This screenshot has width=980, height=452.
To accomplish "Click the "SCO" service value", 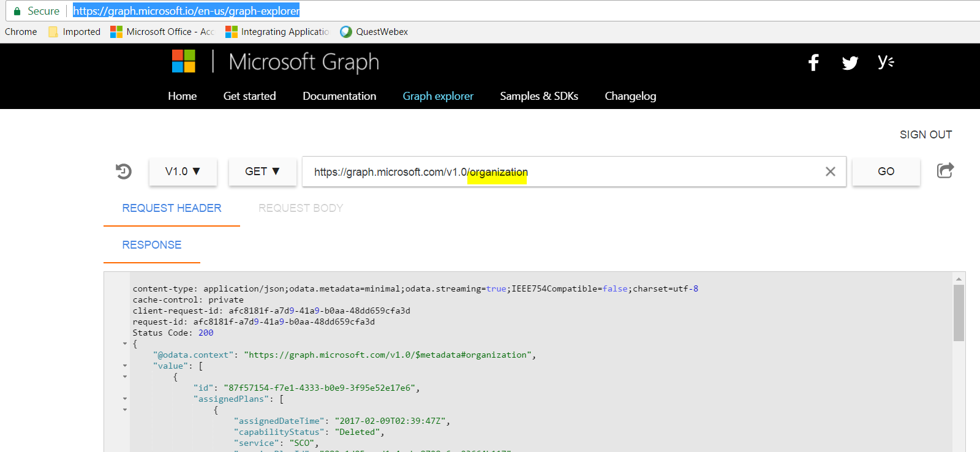I will coord(302,443).
